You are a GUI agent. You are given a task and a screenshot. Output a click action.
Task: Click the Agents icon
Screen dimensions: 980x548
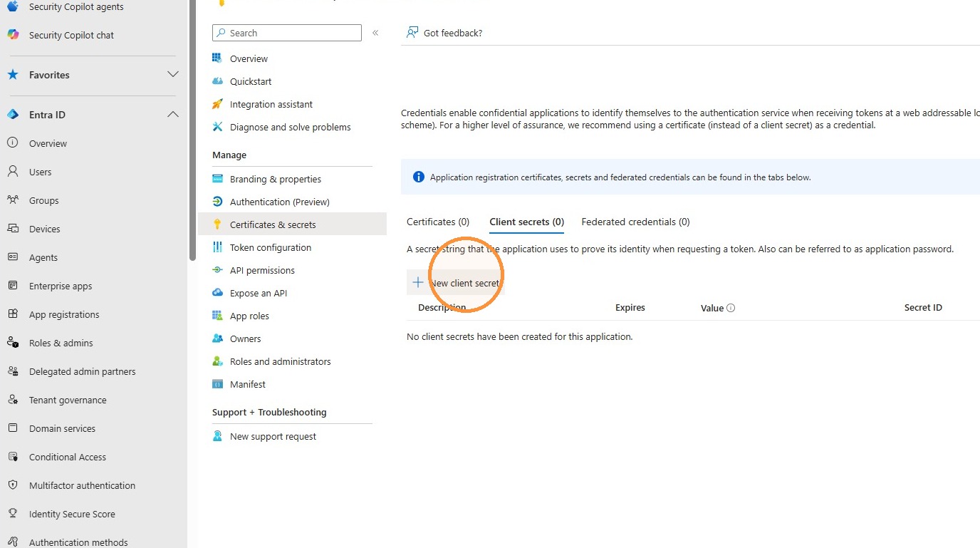click(13, 257)
